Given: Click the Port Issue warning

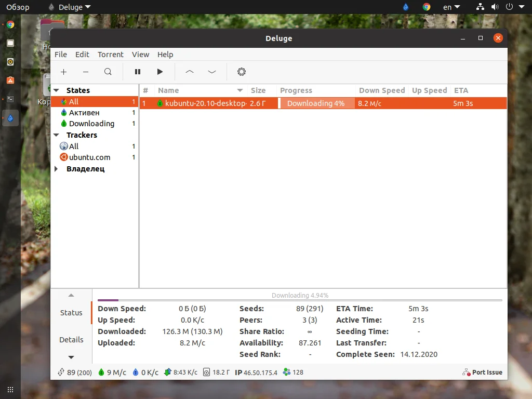Looking at the screenshot, I should tap(482, 372).
